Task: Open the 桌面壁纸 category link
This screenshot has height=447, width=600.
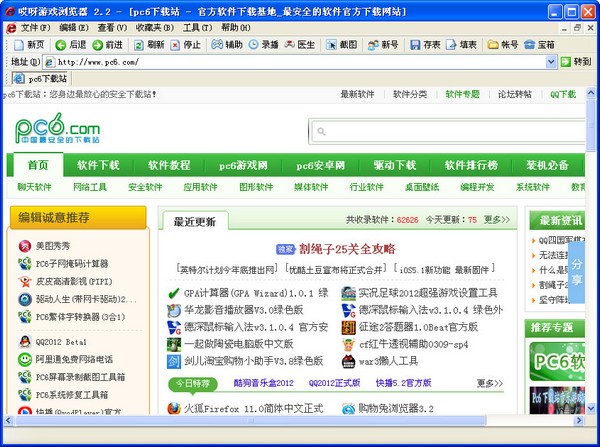Action: tap(422, 187)
